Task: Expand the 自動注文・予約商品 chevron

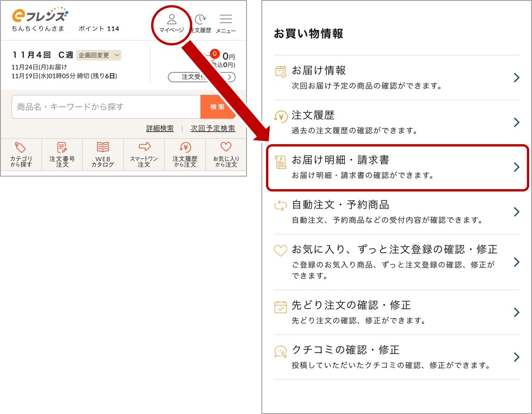Action: pos(516,212)
